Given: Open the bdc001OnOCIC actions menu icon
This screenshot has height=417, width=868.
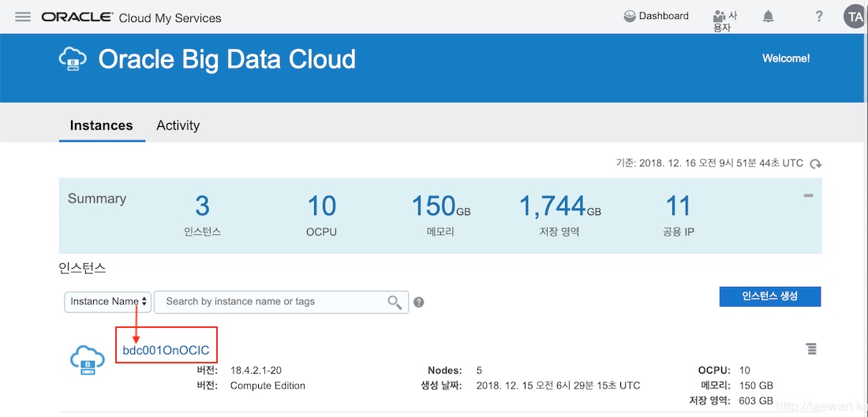Looking at the screenshot, I should (811, 349).
